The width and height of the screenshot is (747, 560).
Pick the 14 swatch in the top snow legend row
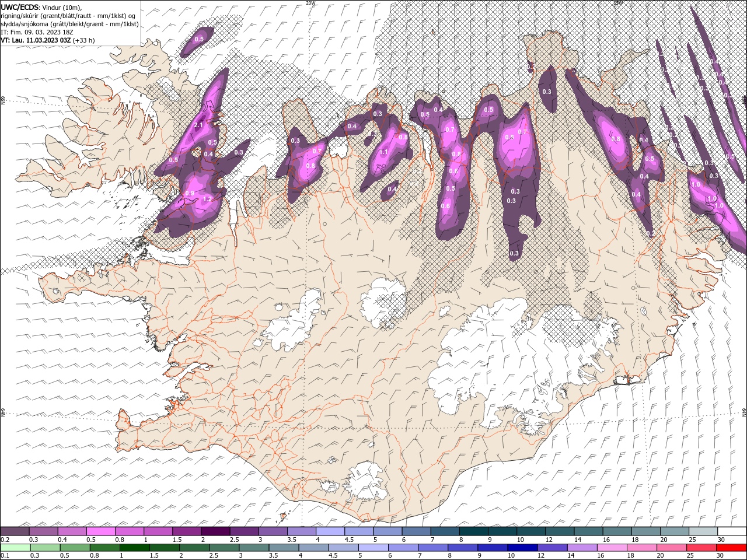click(x=589, y=531)
